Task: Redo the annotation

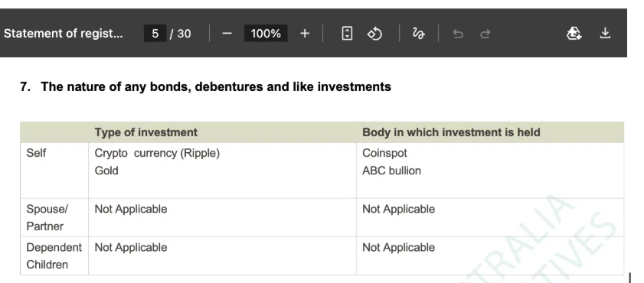Action: point(485,34)
